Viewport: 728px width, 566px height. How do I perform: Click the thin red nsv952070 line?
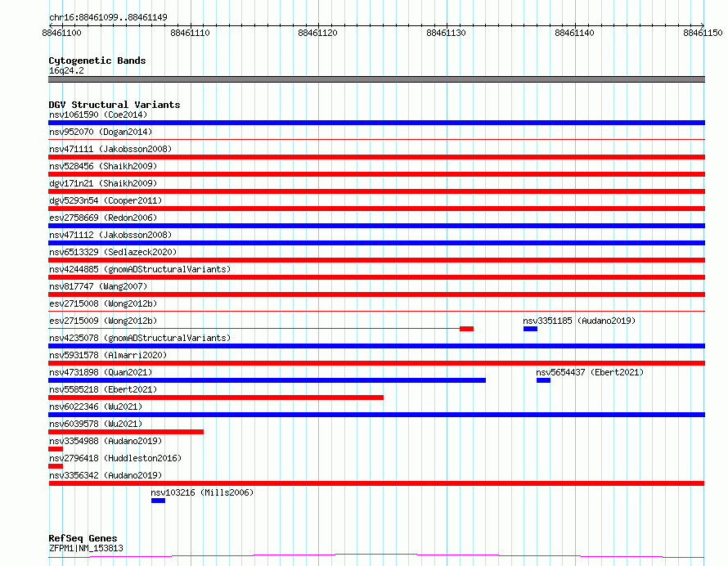coord(376,139)
